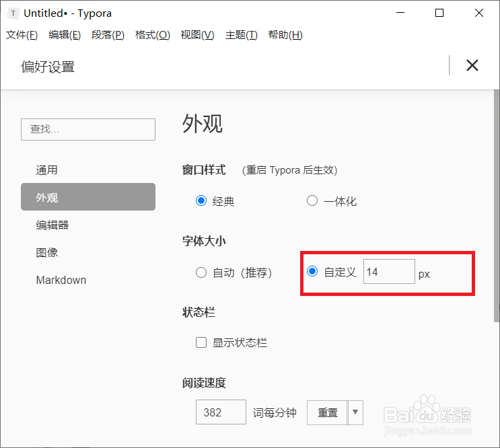Open the 格式(O) menu
The width and height of the screenshot is (500, 448).
tap(153, 35)
